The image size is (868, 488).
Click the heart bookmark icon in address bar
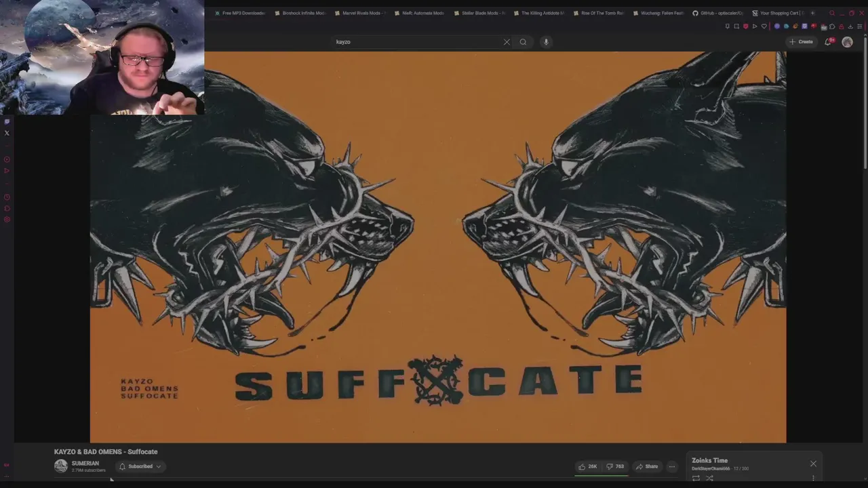tap(764, 26)
